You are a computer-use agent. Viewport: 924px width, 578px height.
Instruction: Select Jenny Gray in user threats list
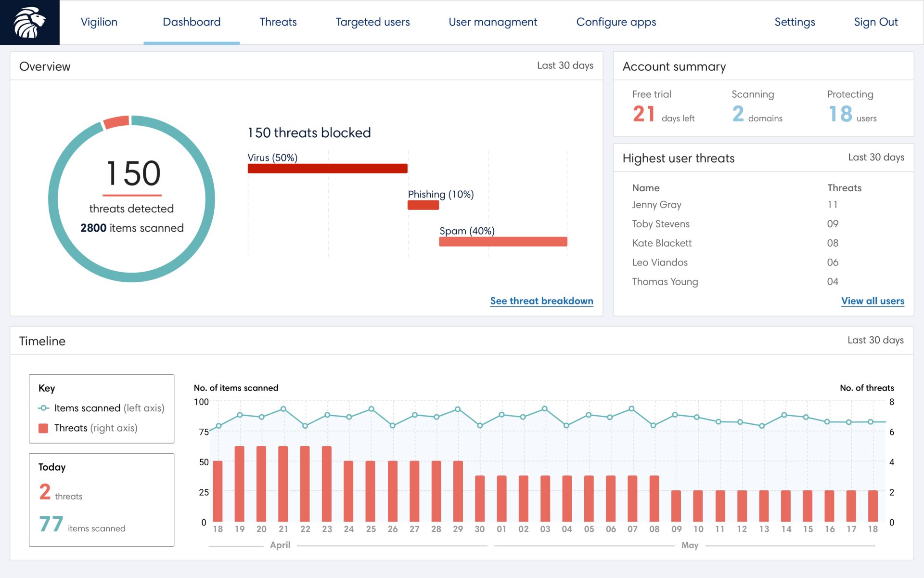pos(656,205)
